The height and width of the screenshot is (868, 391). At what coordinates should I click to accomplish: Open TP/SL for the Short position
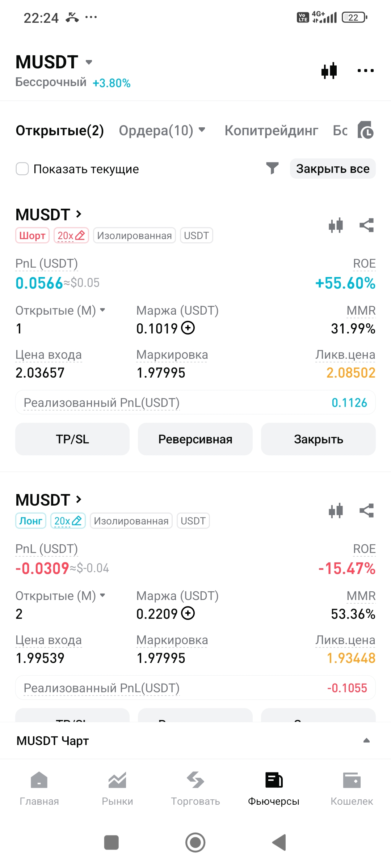click(72, 439)
